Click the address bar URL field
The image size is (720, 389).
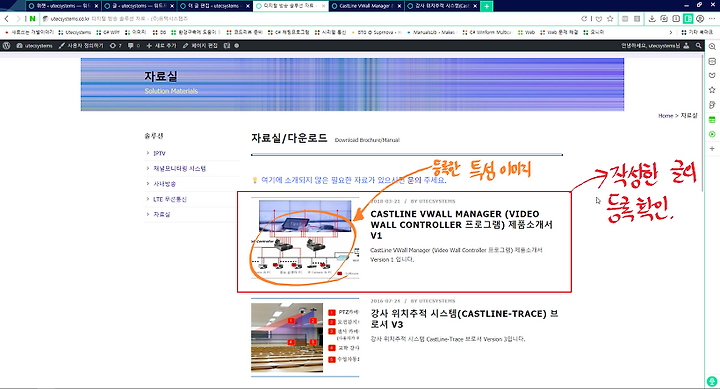[308, 19]
